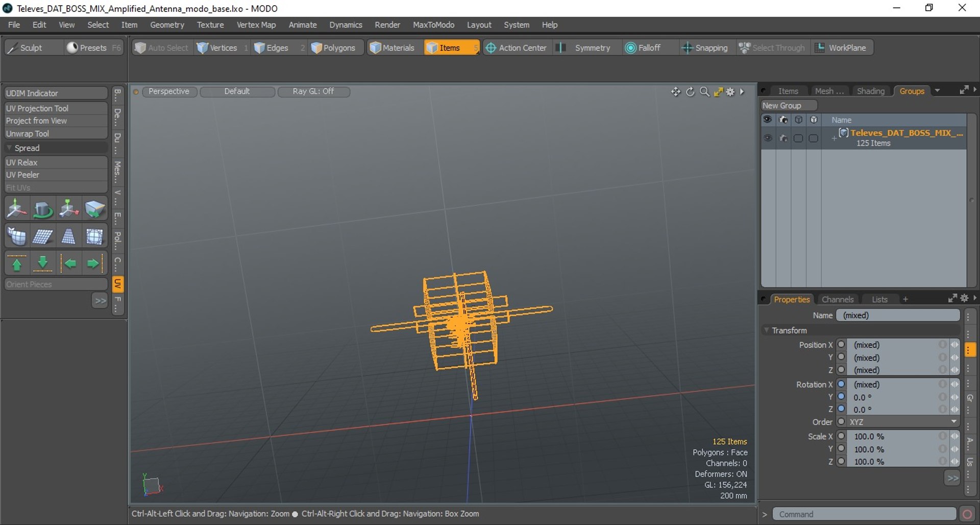Click the viewport rotate icon

point(690,92)
